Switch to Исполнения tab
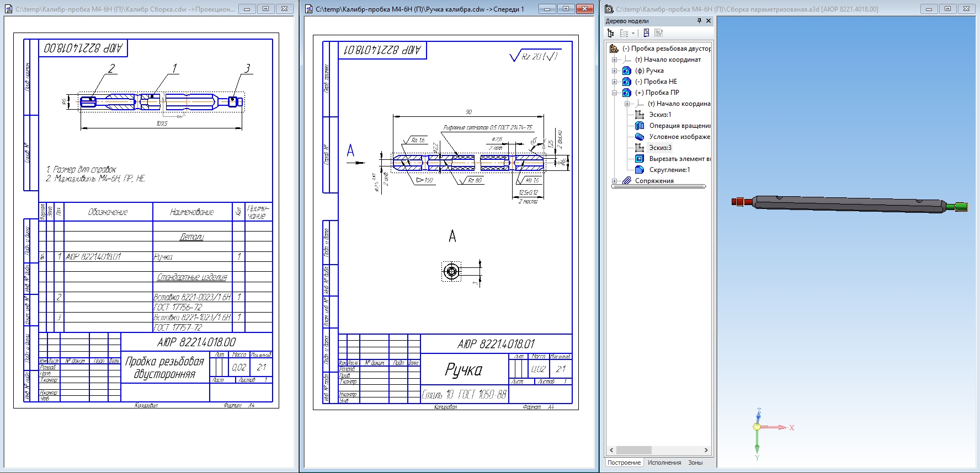This screenshot has width=980, height=473. [664, 463]
